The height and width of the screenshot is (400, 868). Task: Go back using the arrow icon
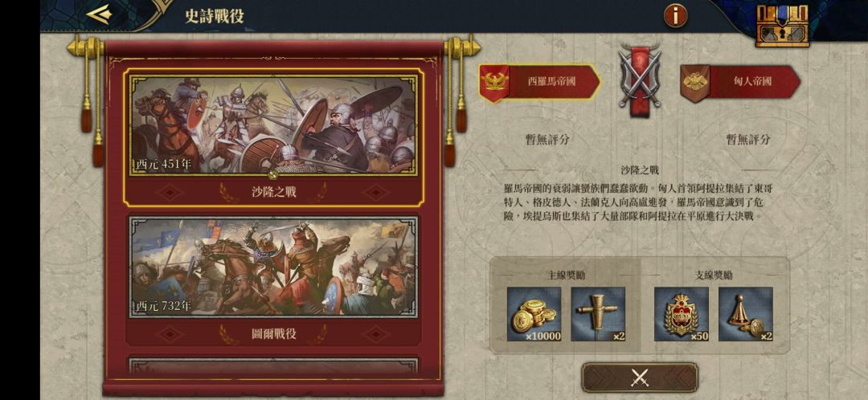pyautogui.click(x=99, y=14)
